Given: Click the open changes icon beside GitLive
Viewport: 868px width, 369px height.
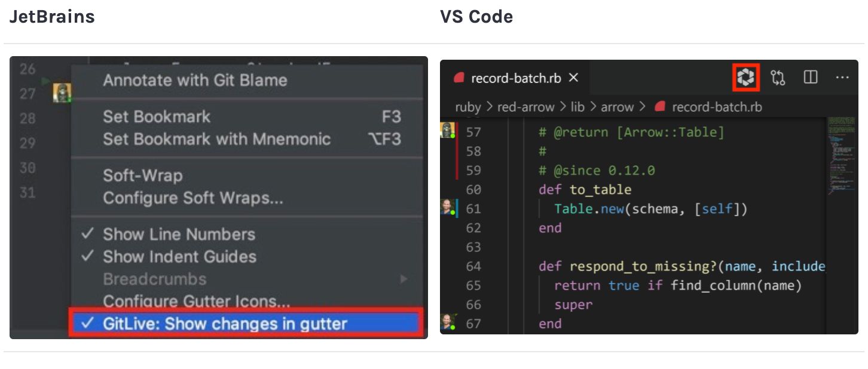Looking at the screenshot, I should click(778, 77).
